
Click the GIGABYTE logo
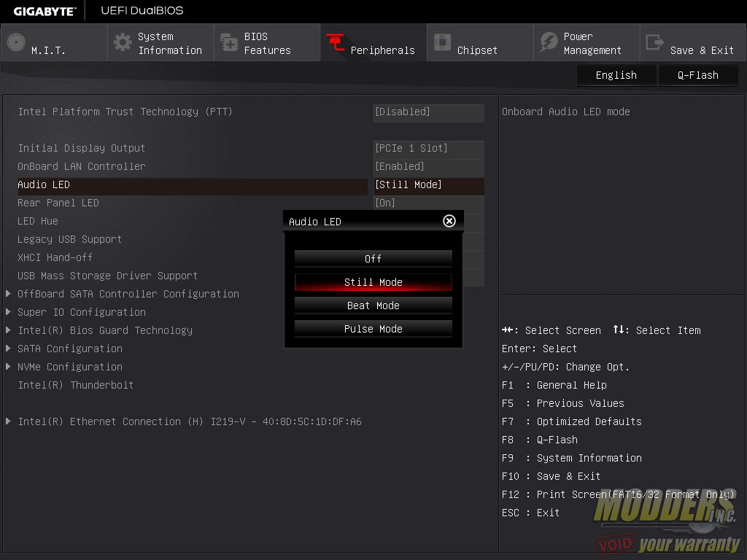[44, 11]
